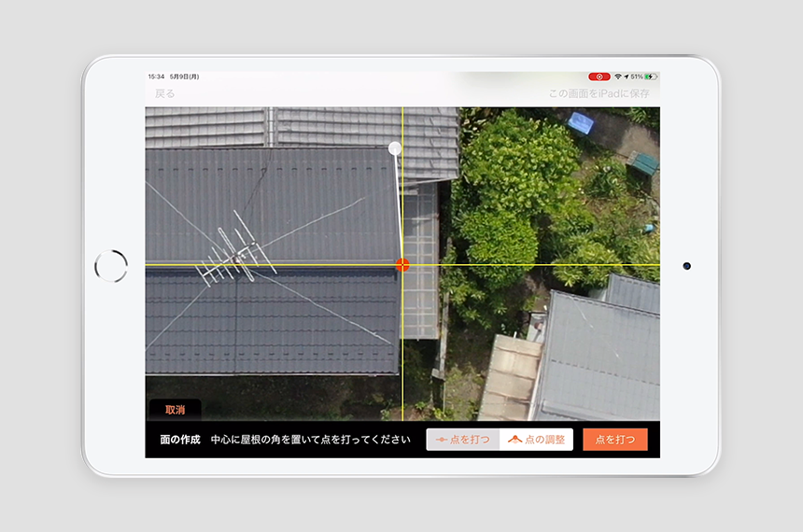The height and width of the screenshot is (532, 803).
Task: Tap the TV antenna on the roof
Action: pyautogui.click(x=233, y=252)
